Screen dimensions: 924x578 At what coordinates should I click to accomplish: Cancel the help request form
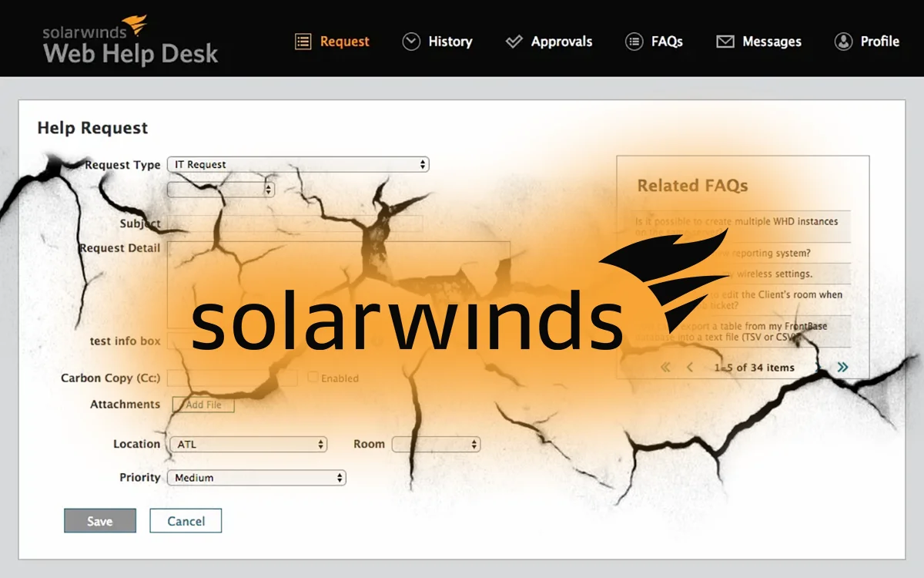coord(186,521)
